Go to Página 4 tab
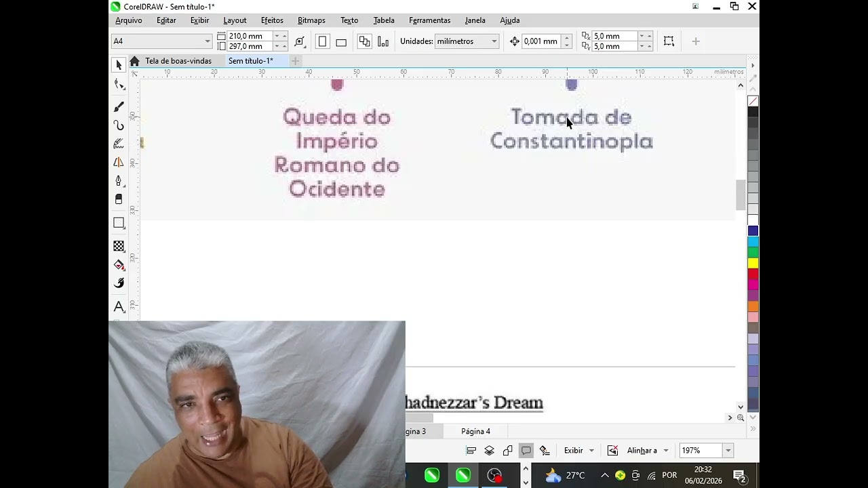 click(x=475, y=431)
